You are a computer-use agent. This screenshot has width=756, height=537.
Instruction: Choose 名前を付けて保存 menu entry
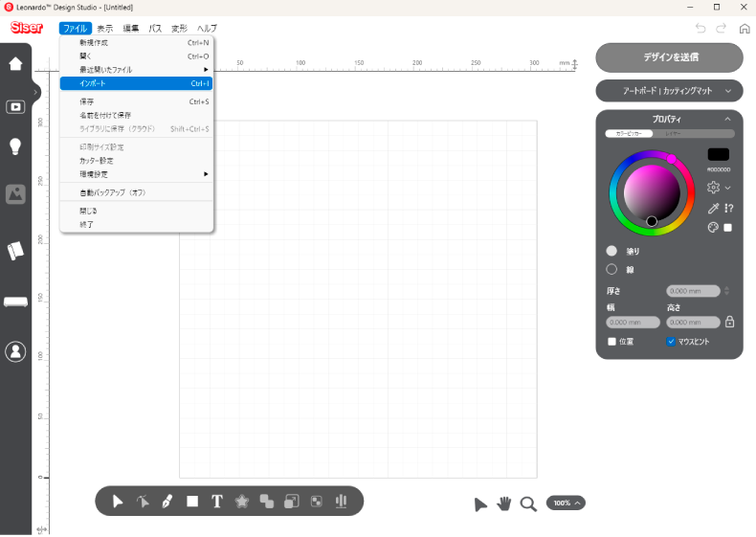pyautogui.click(x=137, y=115)
